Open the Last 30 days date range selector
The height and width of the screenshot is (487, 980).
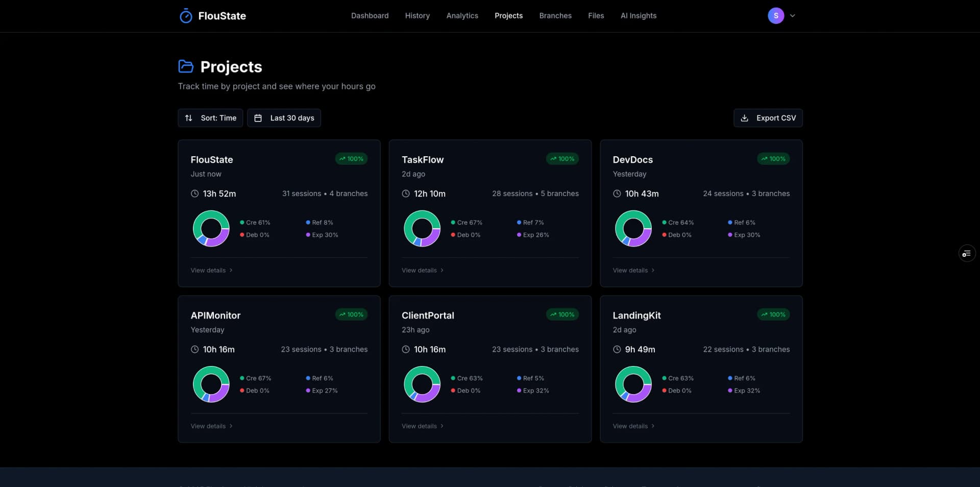coord(284,118)
